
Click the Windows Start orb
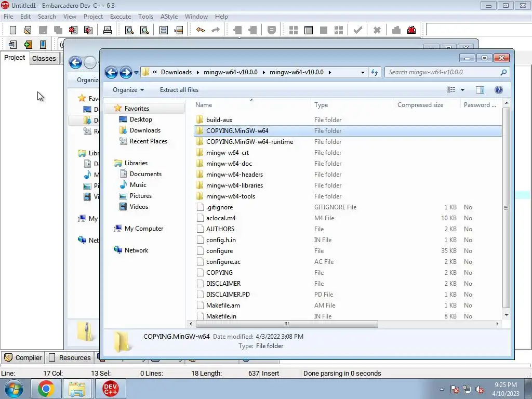pos(14,389)
